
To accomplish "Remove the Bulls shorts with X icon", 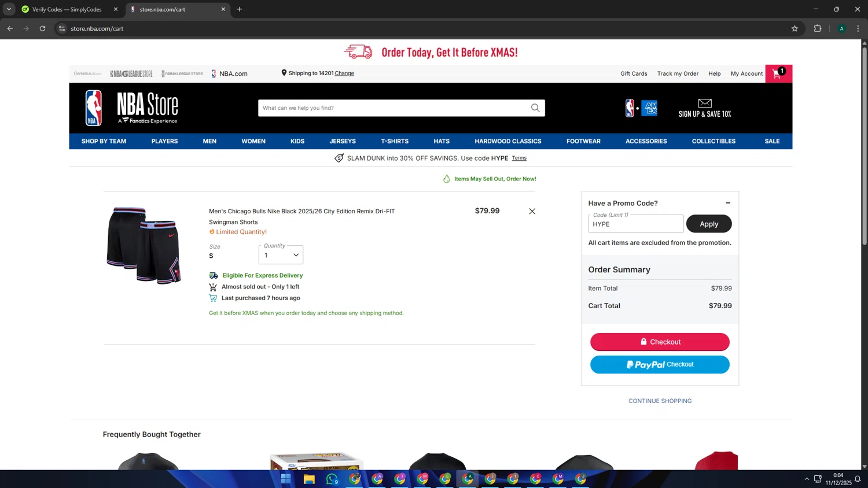I will pyautogui.click(x=532, y=212).
